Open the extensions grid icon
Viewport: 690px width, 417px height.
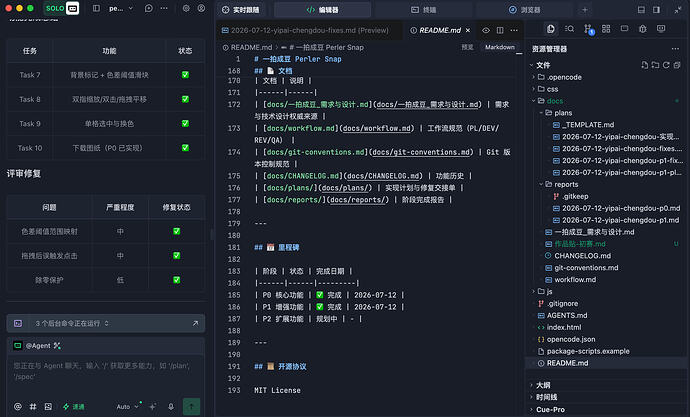(x=606, y=29)
